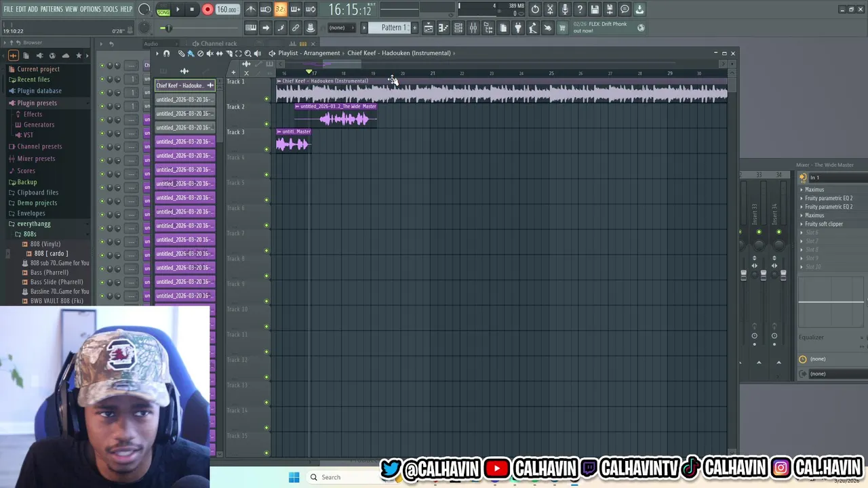The width and height of the screenshot is (868, 488).
Task: Select the magnet snap icon in Playlist
Action: tap(166, 53)
